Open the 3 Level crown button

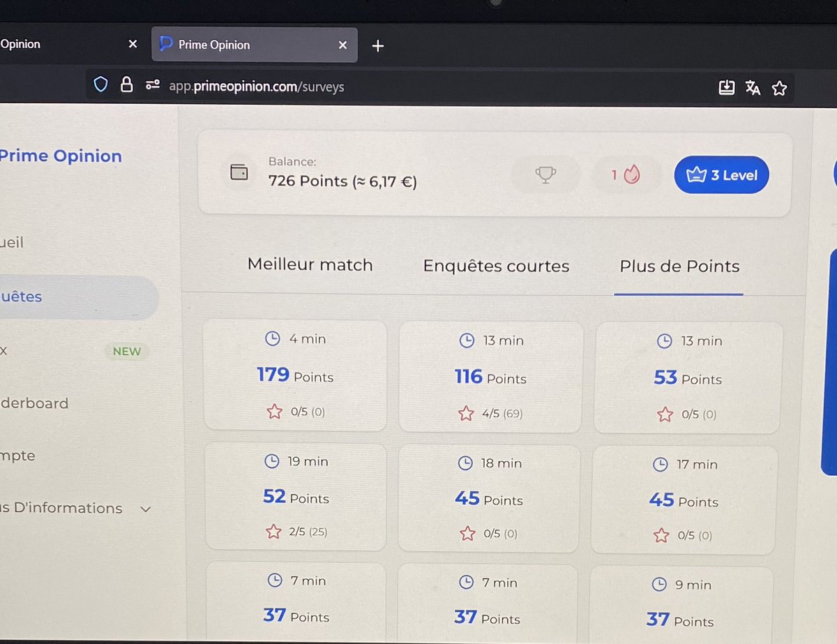pos(721,175)
